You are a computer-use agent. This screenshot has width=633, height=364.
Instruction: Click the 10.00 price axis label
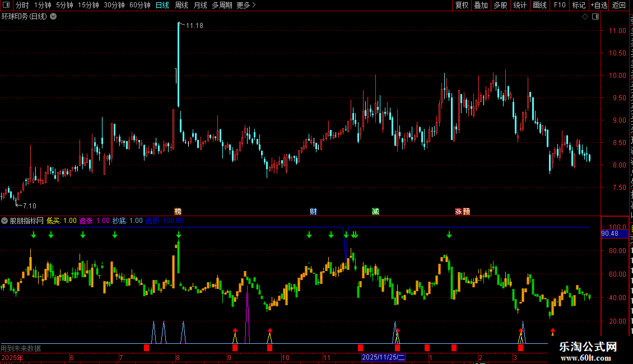[617, 76]
